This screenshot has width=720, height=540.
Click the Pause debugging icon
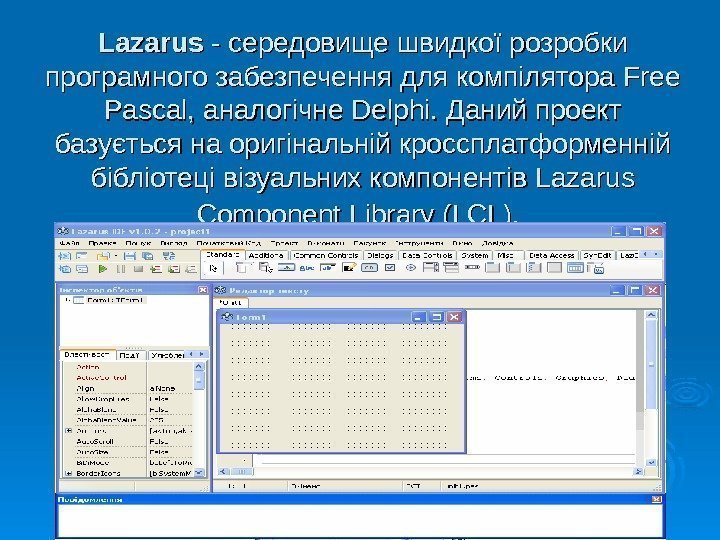coord(121,269)
